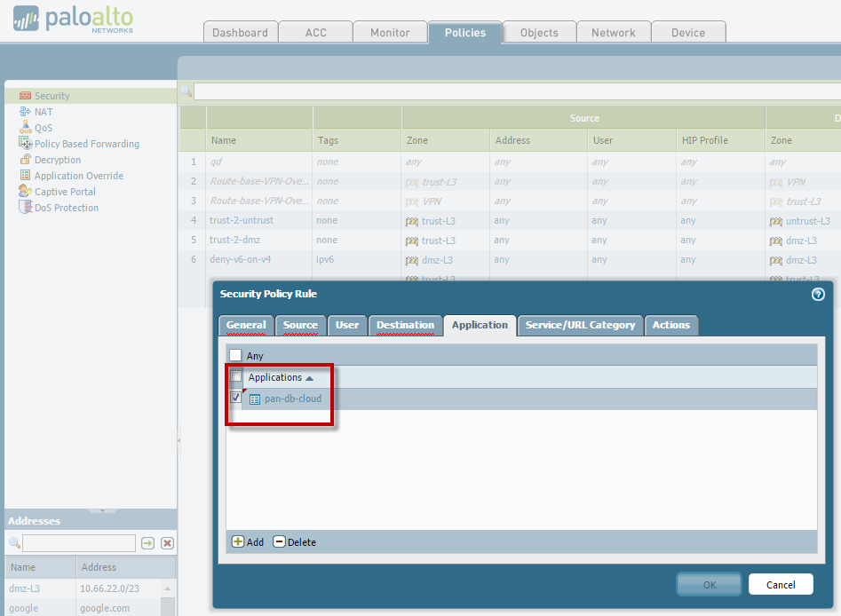Add a new application entry
The width and height of the screenshot is (841, 616).
pos(248,541)
